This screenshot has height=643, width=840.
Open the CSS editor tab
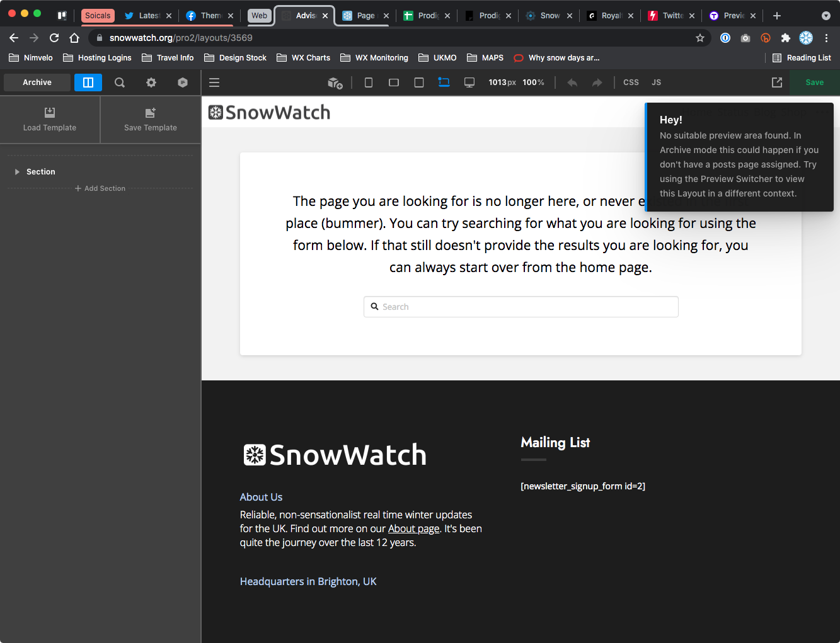tap(631, 83)
